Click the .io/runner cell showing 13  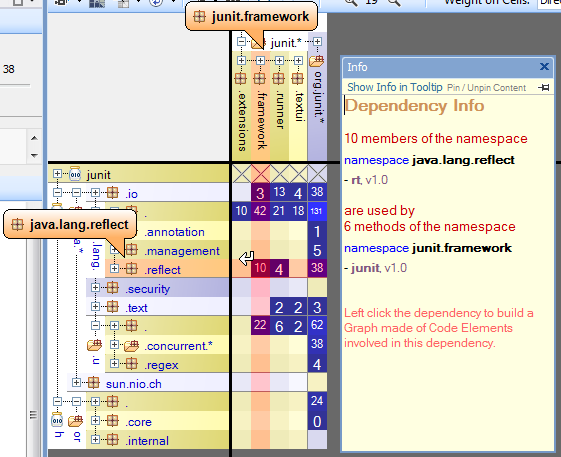[279, 193]
